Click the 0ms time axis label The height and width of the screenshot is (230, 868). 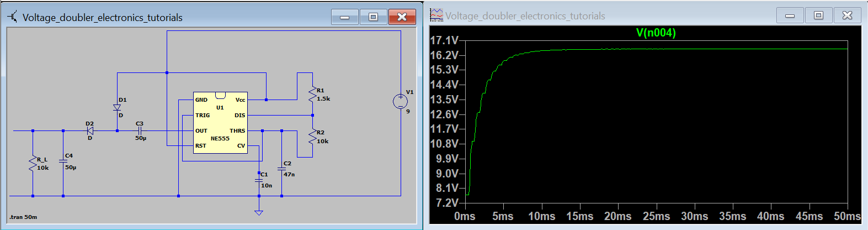(x=465, y=216)
